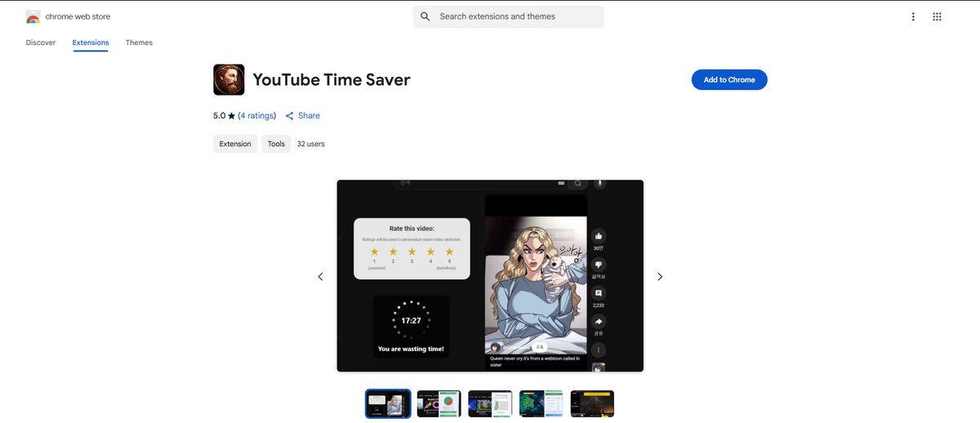The image size is (980, 423).
Task: Select the Extensions tab
Action: click(91, 42)
